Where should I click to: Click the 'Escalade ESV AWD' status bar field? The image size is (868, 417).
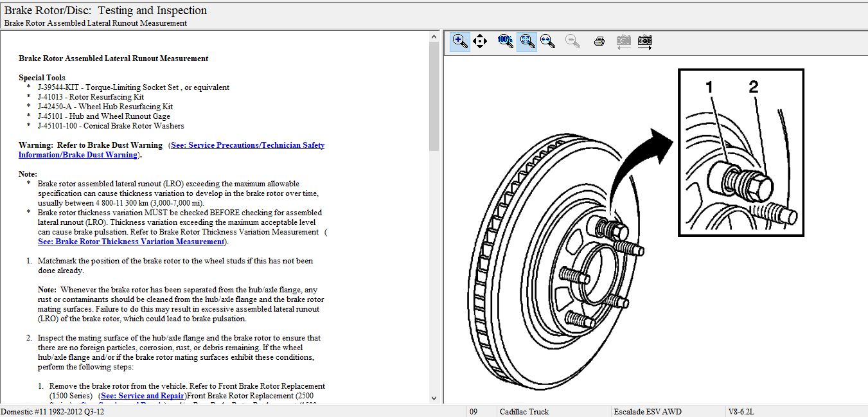pos(647,412)
